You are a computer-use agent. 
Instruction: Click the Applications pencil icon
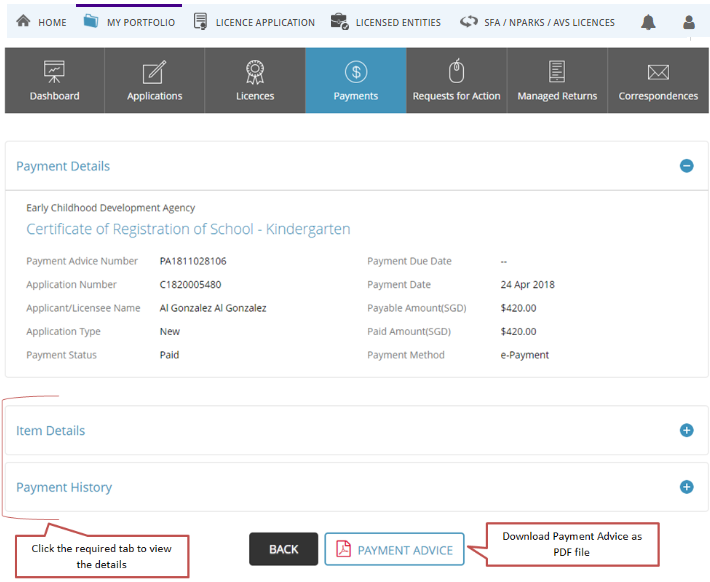(x=154, y=71)
